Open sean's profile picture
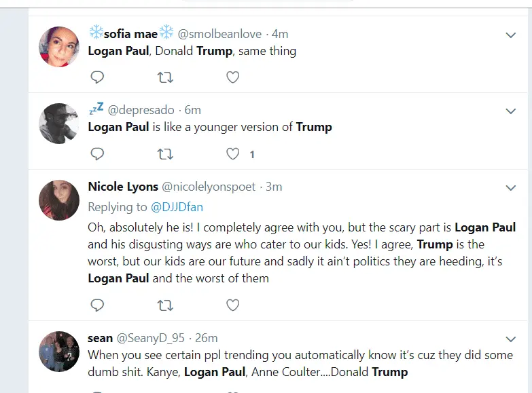532x393 pixels. click(59, 351)
